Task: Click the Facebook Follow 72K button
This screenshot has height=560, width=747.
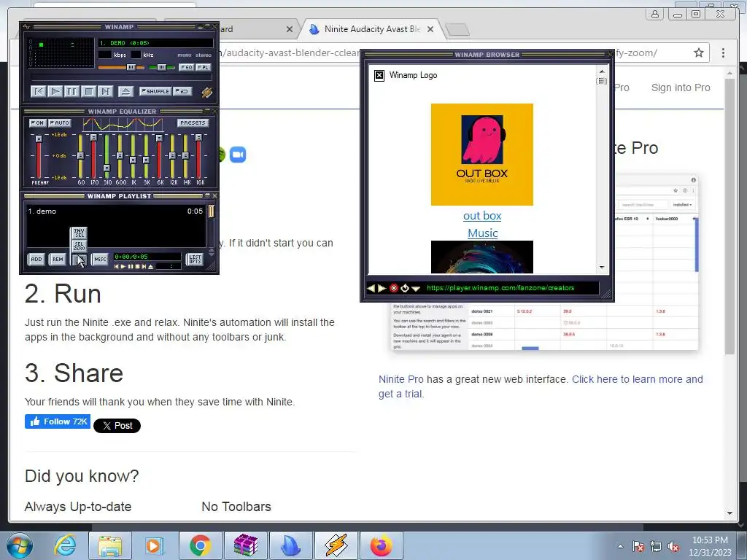Action: [x=58, y=421]
